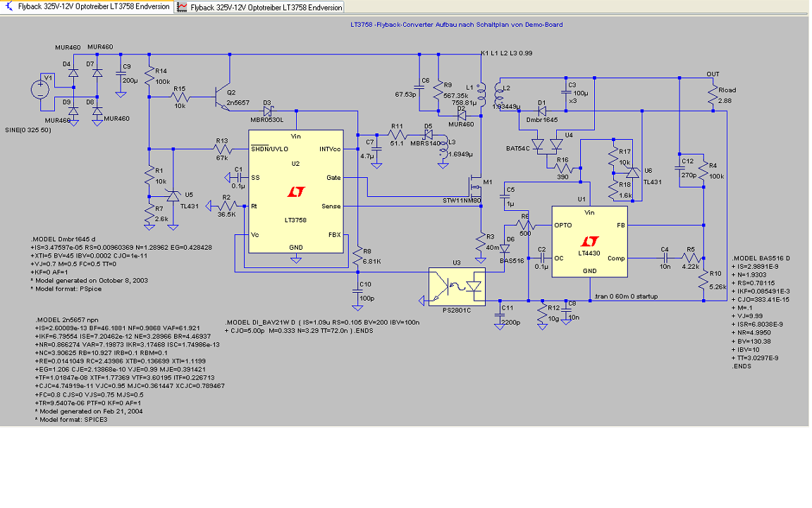Select diode D7 in the bridge rectifier
This screenshot has height=508, width=812.
[97, 73]
